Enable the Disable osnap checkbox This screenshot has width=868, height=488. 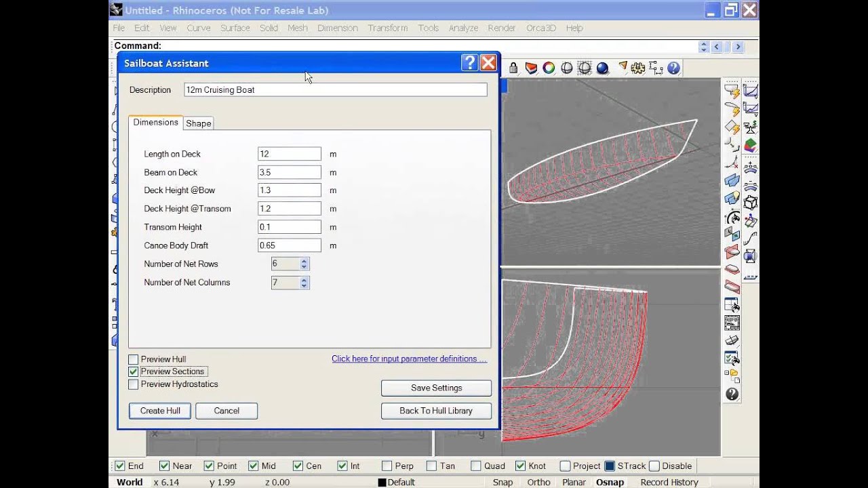654,466
